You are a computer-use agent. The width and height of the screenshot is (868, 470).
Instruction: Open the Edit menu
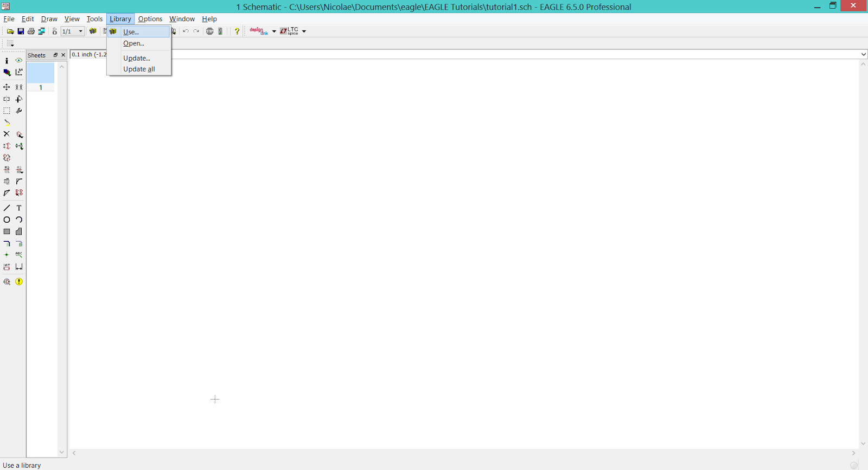point(28,19)
